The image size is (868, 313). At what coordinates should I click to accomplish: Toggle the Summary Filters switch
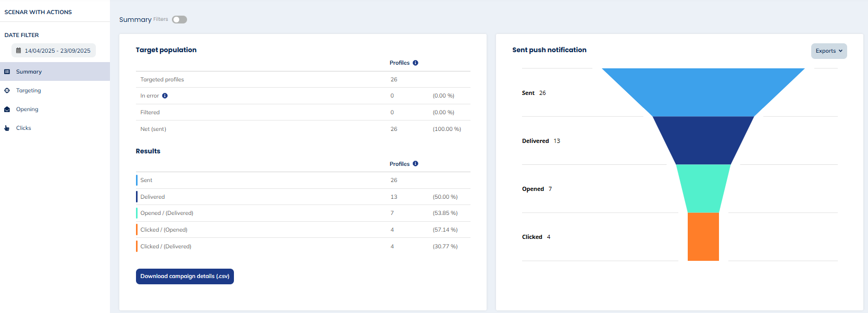[179, 20]
